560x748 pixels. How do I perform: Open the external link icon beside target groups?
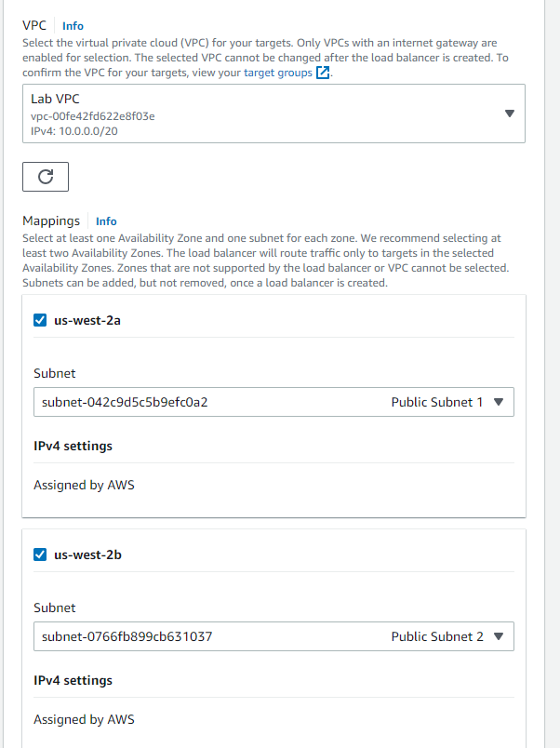click(x=323, y=73)
